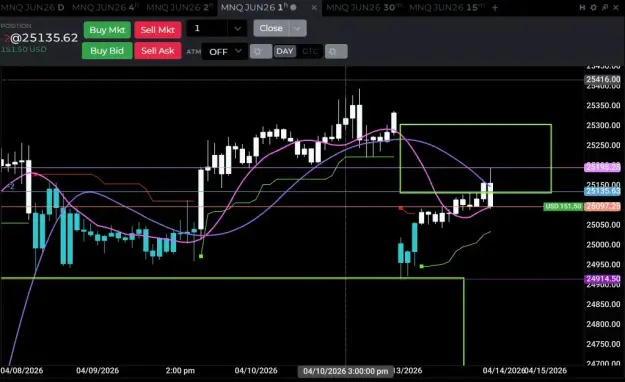Screen dimensions: 625x382
Task: Click the 04/09/2026 date on time axis
Action: (x=98, y=370)
